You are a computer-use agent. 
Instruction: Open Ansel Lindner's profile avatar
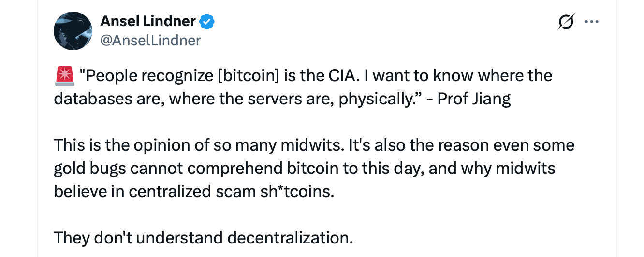click(73, 31)
